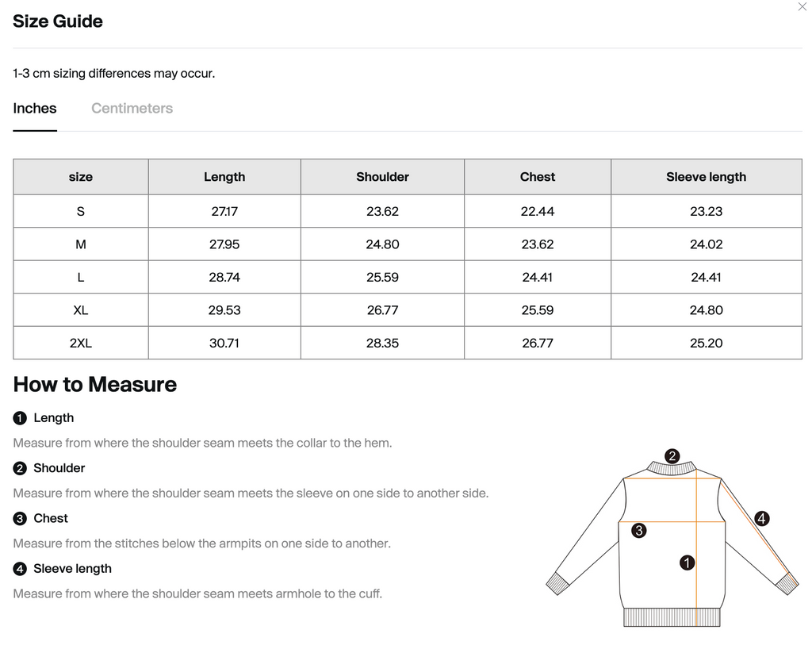
Task: Select the M size row label
Action: pos(81,244)
